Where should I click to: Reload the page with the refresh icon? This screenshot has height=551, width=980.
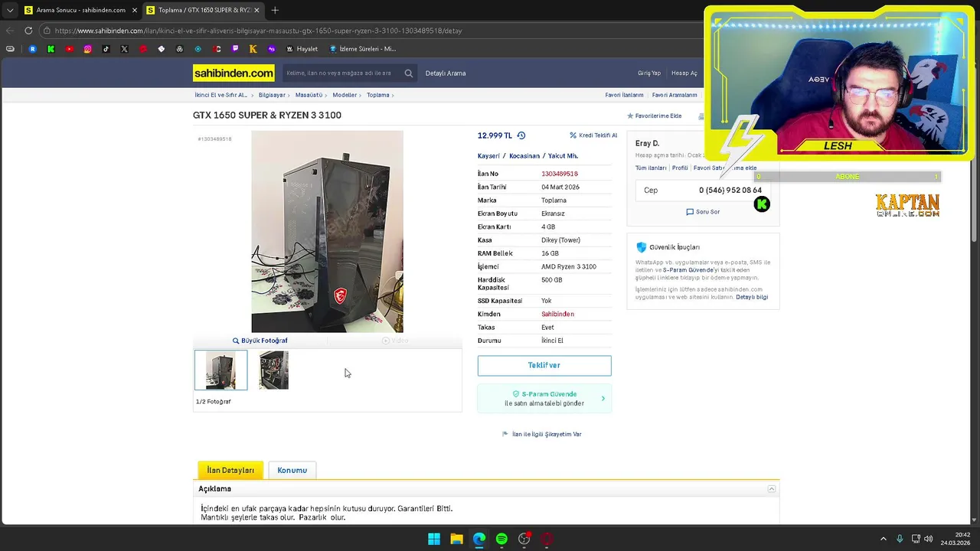point(28,31)
